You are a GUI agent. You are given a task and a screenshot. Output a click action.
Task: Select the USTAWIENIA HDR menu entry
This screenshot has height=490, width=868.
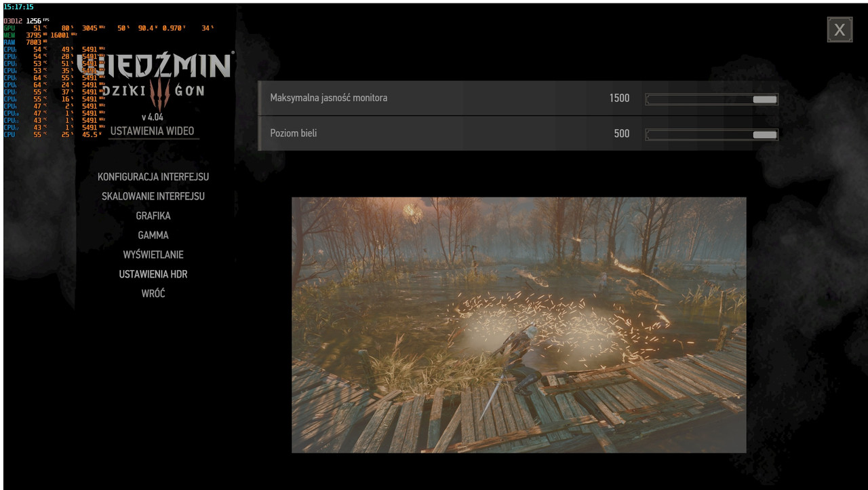[153, 274]
